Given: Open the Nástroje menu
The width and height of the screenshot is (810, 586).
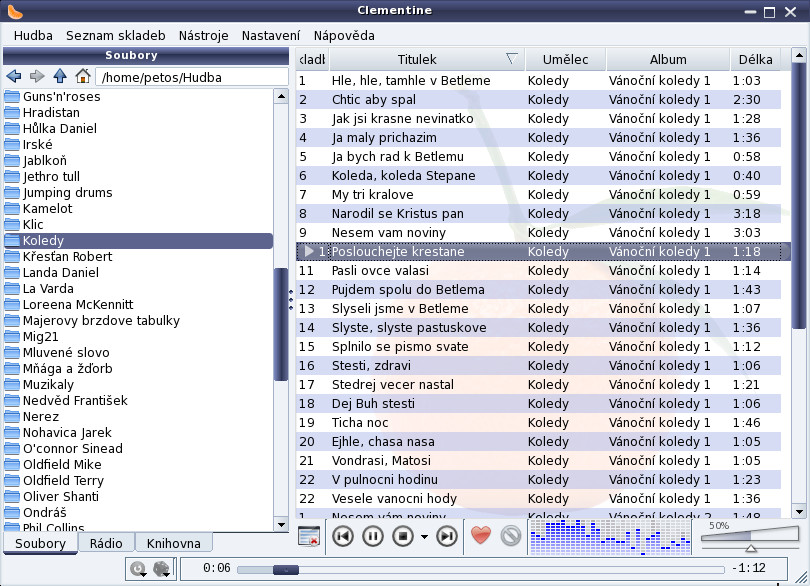Looking at the screenshot, I should tap(204, 36).
